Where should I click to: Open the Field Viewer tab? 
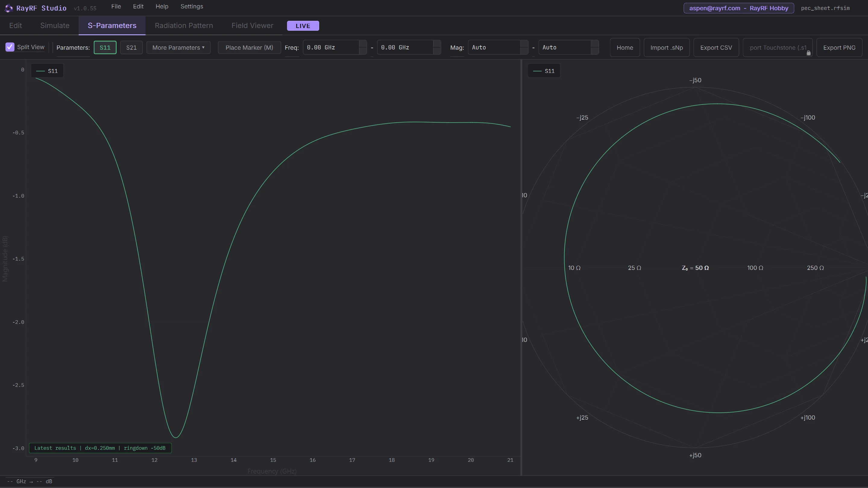(x=252, y=26)
